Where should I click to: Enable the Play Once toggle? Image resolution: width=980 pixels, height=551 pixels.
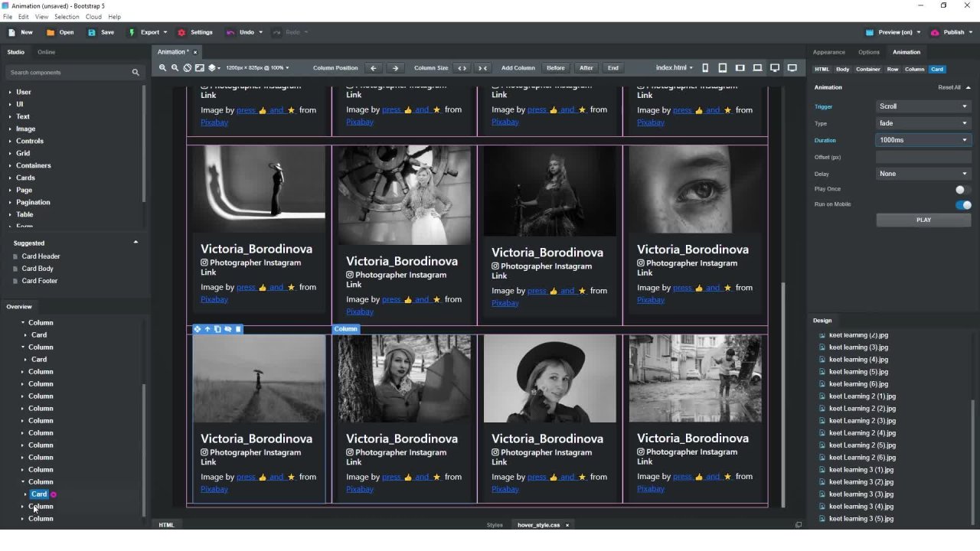click(962, 189)
